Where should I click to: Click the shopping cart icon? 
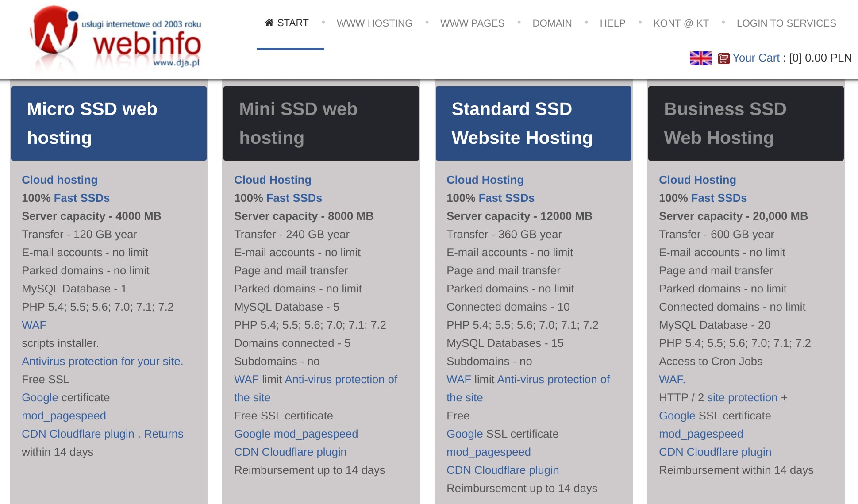click(x=723, y=58)
